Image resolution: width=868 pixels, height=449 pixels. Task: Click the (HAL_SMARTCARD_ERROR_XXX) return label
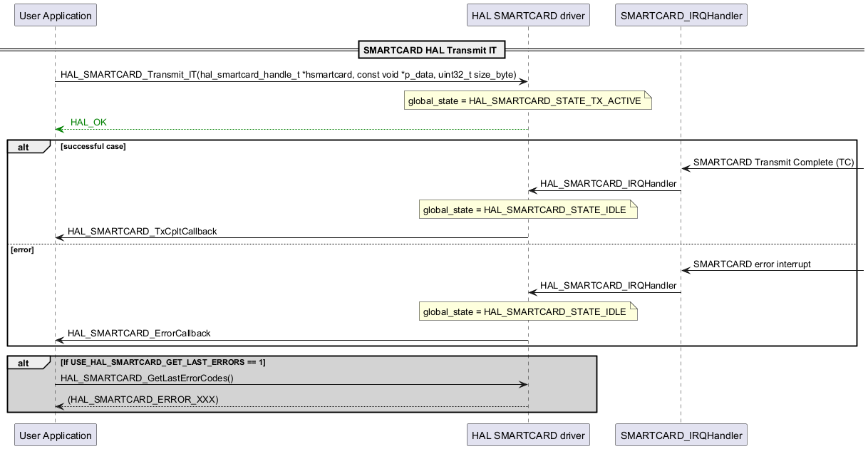pyautogui.click(x=143, y=400)
